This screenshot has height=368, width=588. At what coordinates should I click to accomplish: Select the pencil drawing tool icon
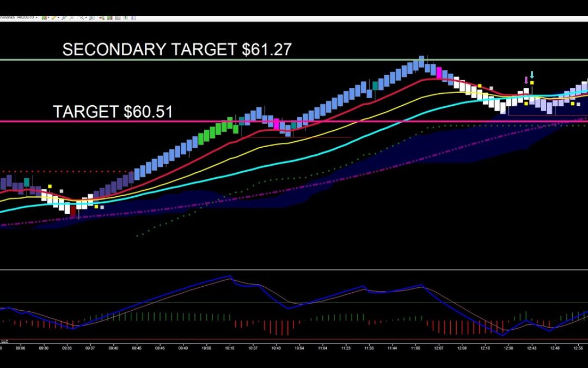[x=54, y=16]
